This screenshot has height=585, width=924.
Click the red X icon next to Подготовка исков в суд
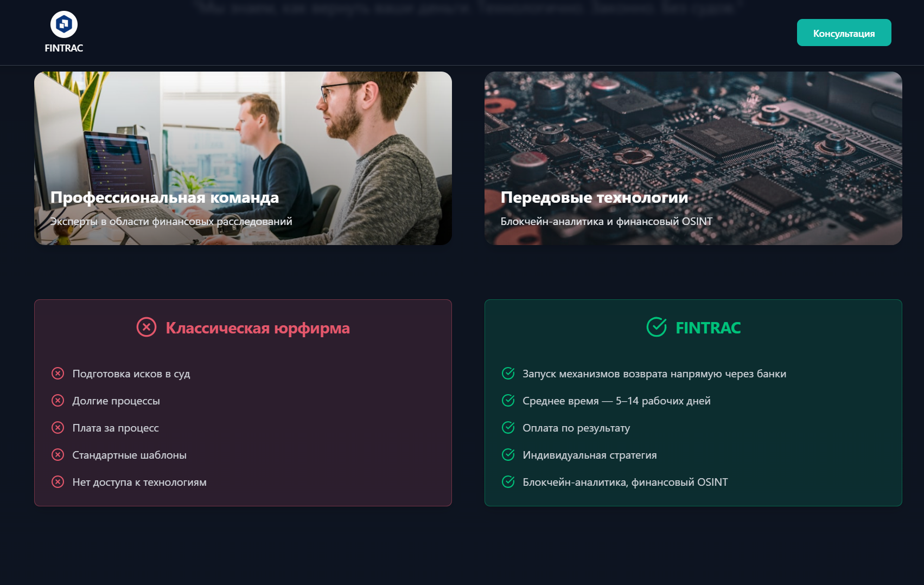(58, 374)
